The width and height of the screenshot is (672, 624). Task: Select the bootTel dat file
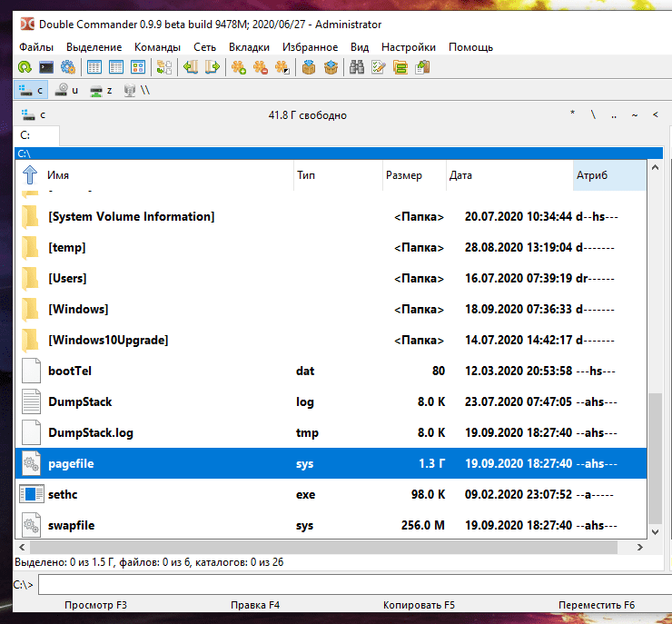pos(331,371)
